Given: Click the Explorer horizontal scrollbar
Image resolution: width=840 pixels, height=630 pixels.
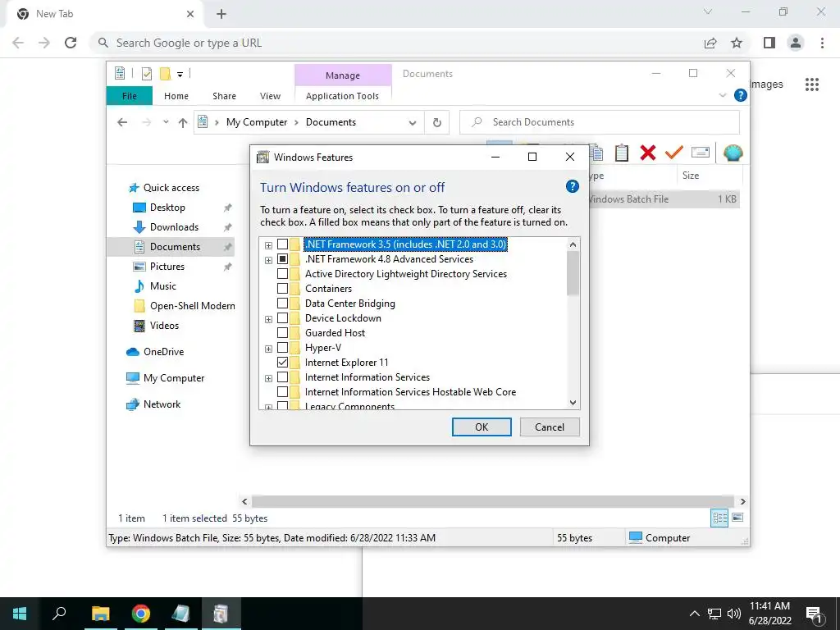Looking at the screenshot, I should [493, 501].
